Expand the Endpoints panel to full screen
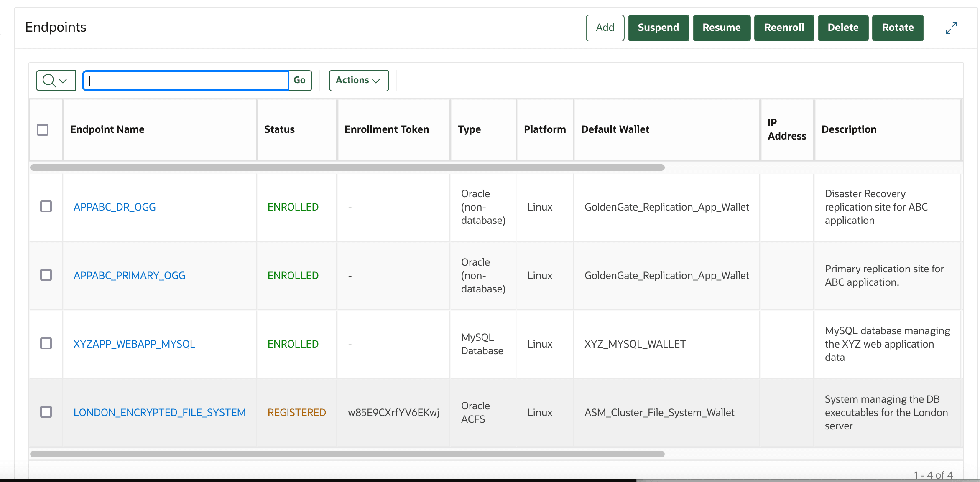 (951, 28)
